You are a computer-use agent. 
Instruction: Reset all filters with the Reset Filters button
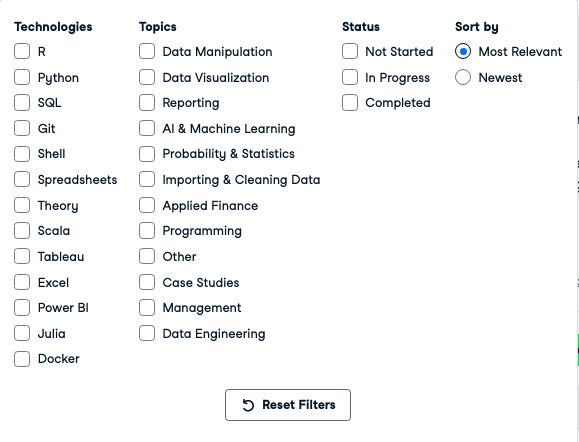[x=288, y=405]
